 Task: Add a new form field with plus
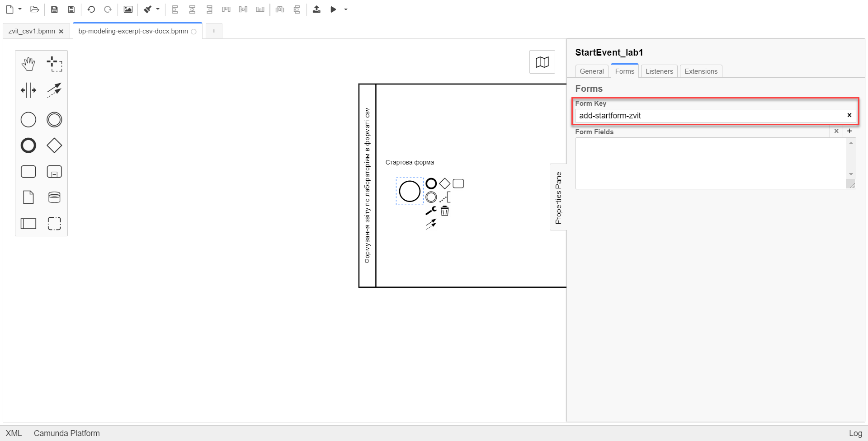(849, 131)
